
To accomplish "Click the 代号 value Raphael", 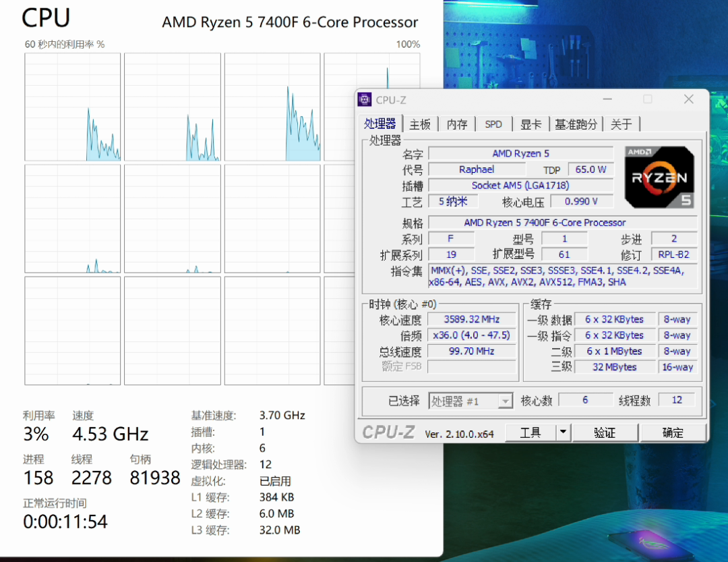I will [477, 169].
